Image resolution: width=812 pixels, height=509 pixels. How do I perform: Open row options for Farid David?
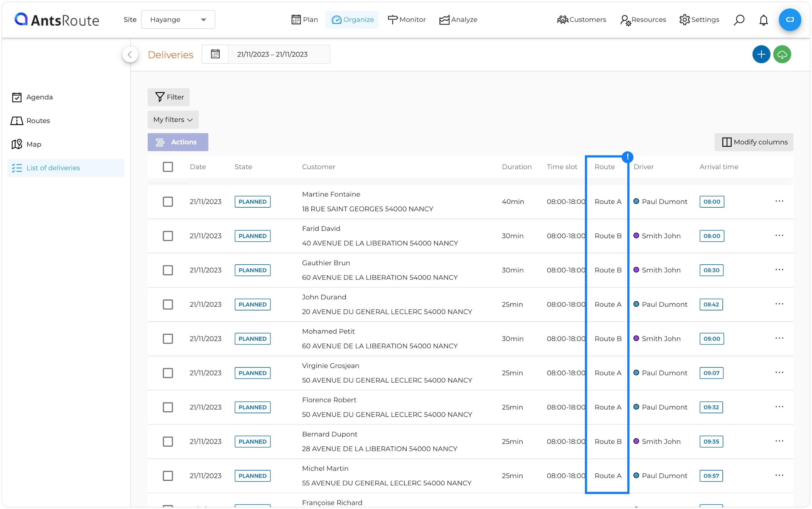click(779, 235)
